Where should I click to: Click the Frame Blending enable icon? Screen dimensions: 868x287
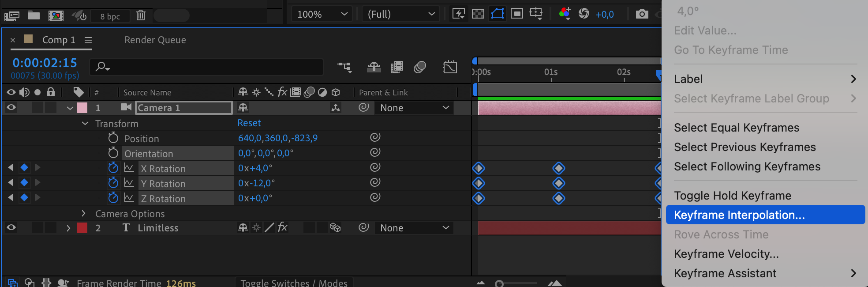pyautogui.click(x=397, y=67)
